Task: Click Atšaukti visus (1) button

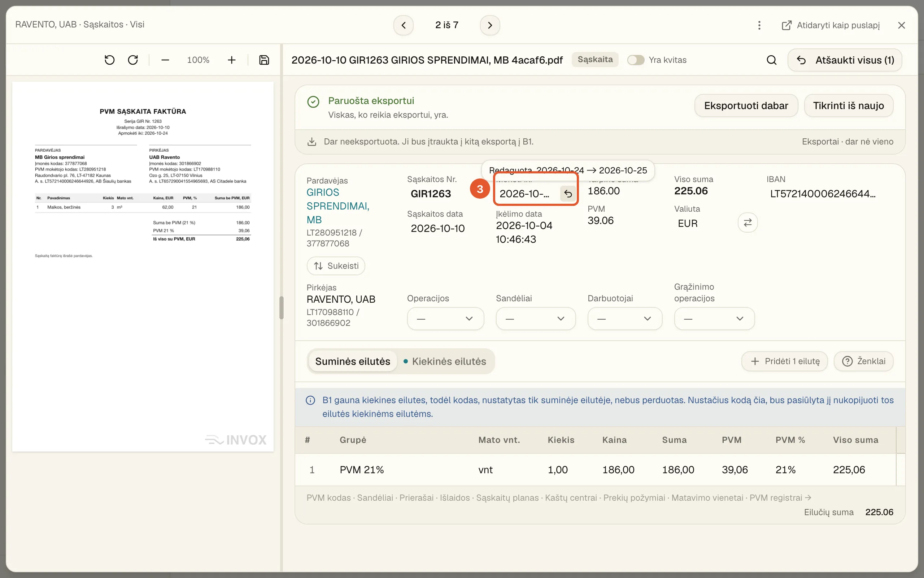Action: (x=845, y=60)
